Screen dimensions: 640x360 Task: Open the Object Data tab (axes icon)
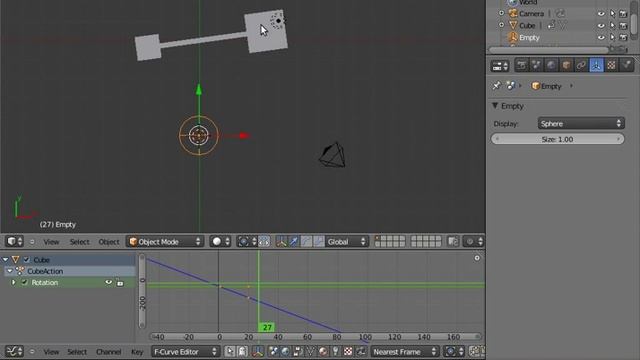[596, 65]
